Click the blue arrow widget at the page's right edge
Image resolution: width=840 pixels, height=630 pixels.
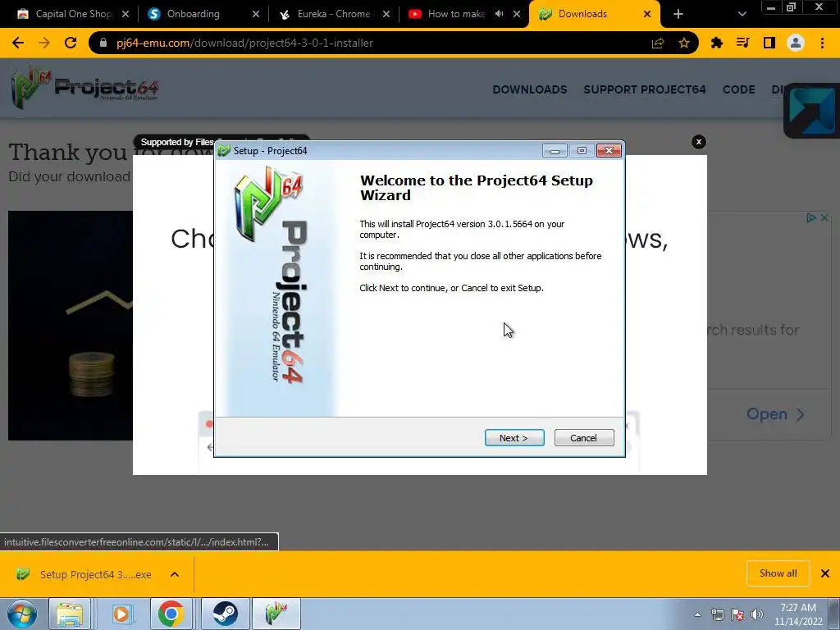click(813, 111)
